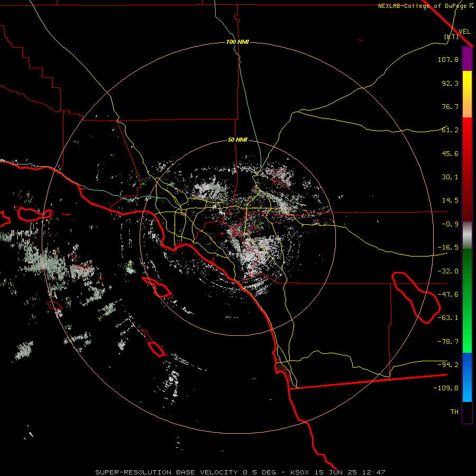Select the 107.8 velocity scale value
Viewport: 476px width, 476px height.
(x=448, y=59)
